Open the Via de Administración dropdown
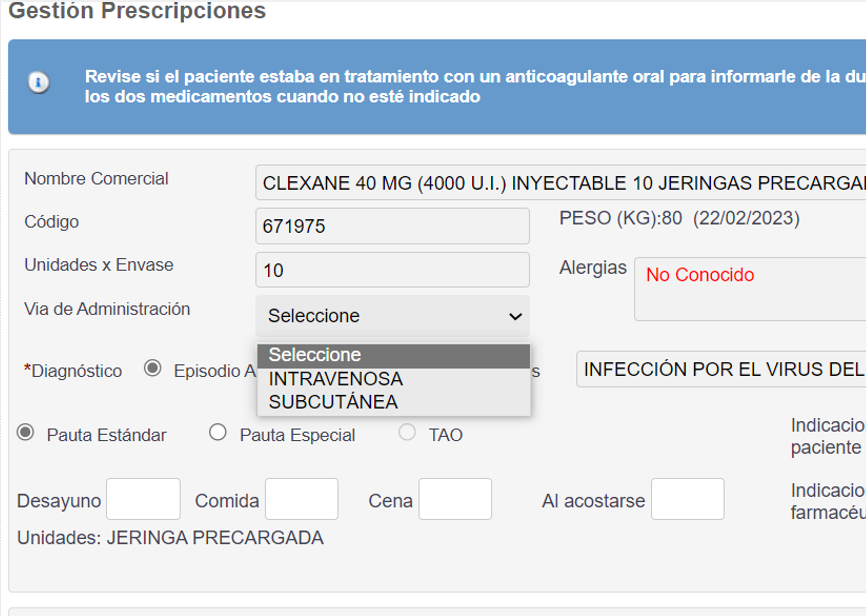This screenshot has width=866, height=616. coord(393,316)
